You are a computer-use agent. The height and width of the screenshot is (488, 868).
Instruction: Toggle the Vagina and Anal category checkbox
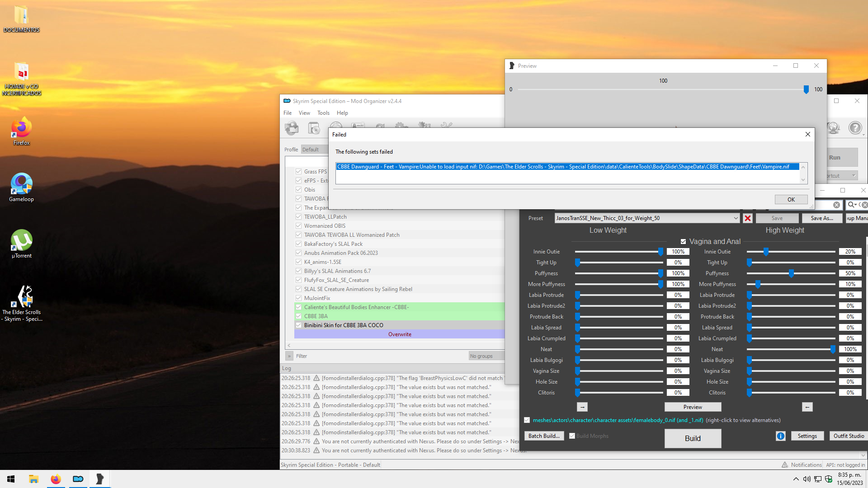pyautogui.click(x=683, y=242)
